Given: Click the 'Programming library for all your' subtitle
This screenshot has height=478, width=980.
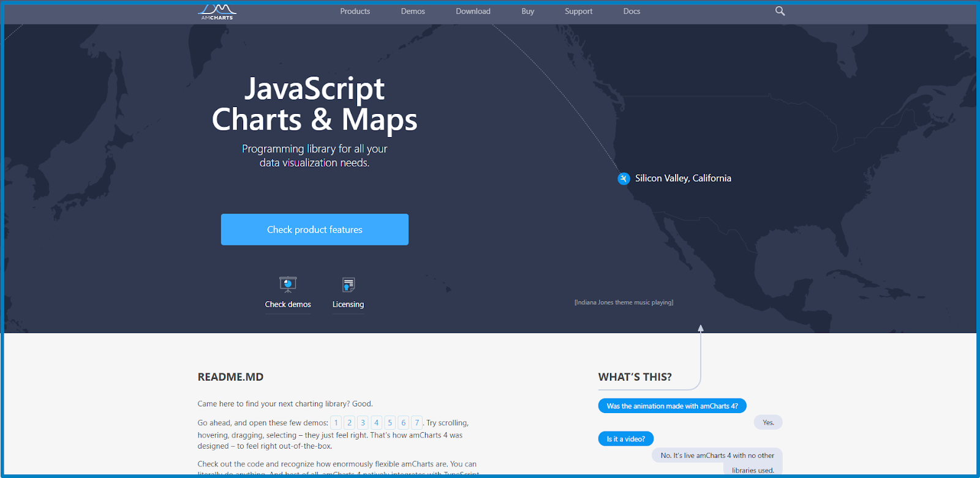Looking at the screenshot, I should pos(315,149).
